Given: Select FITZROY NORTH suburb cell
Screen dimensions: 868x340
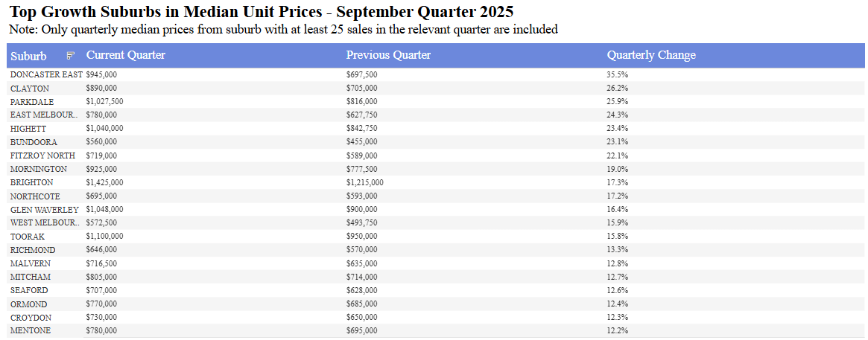Looking at the screenshot, I should point(42,155).
